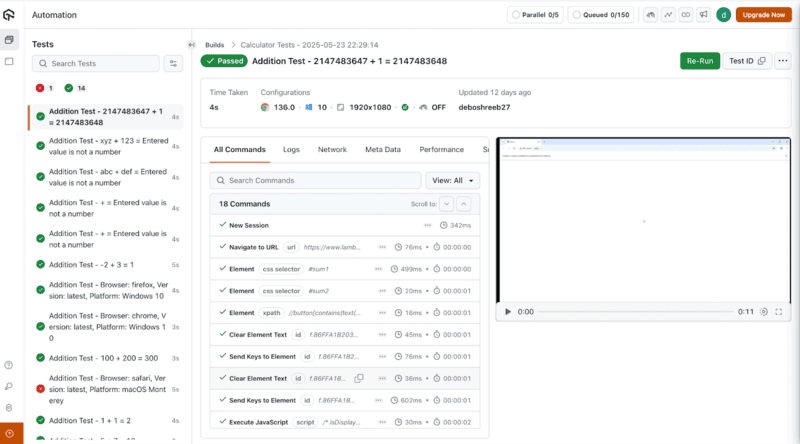Switch to Performance tab
The height and width of the screenshot is (444, 800).
pos(441,150)
